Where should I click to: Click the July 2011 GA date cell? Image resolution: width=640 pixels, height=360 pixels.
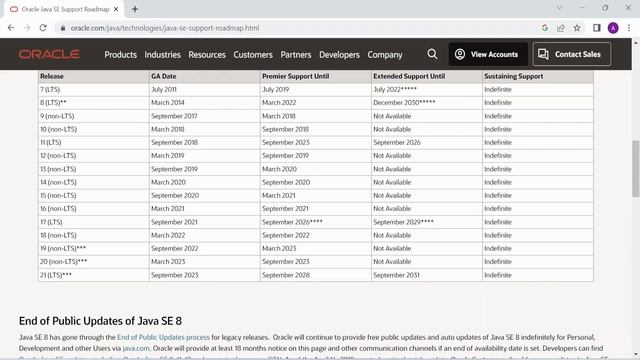click(x=204, y=89)
